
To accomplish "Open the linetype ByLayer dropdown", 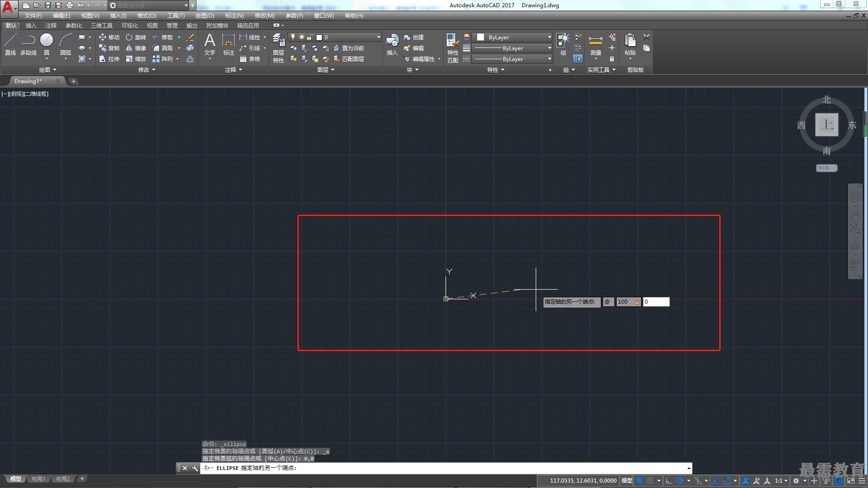I will 513,59.
